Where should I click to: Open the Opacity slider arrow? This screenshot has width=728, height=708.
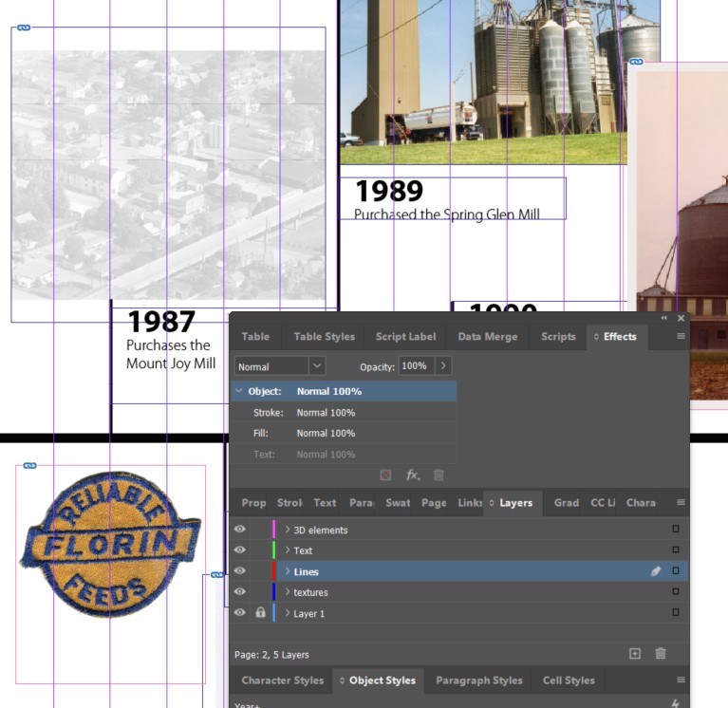pos(443,366)
